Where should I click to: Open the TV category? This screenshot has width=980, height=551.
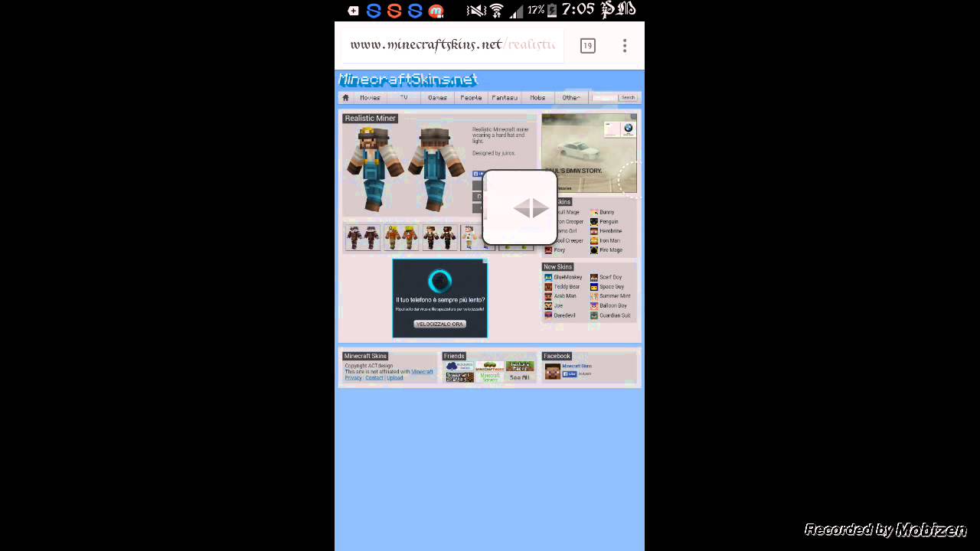click(403, 98)
